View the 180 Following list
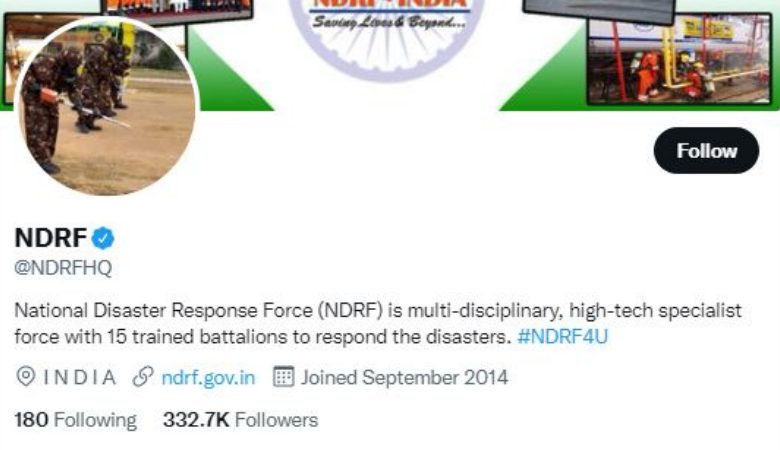The width and height of the screenshot is (780, 450). (x=75, y=420)
